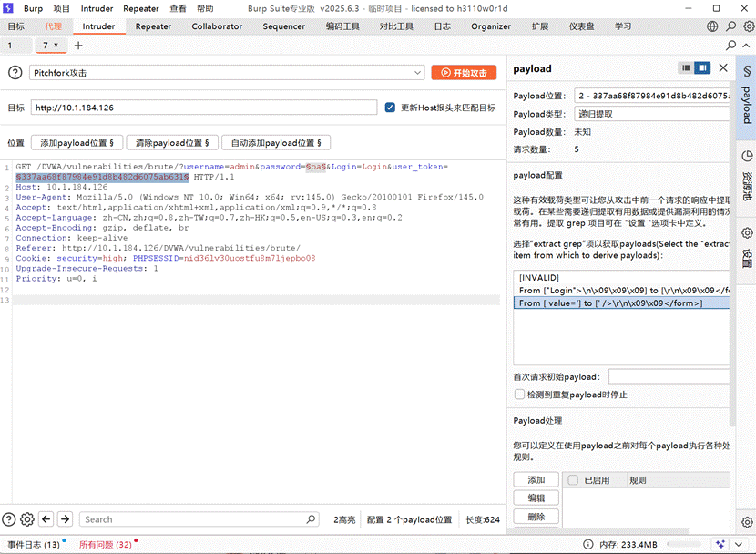The height and width of the screenshot is (554, 756).
Task: Open search icon in main tab bar
Action: (730, 26)
